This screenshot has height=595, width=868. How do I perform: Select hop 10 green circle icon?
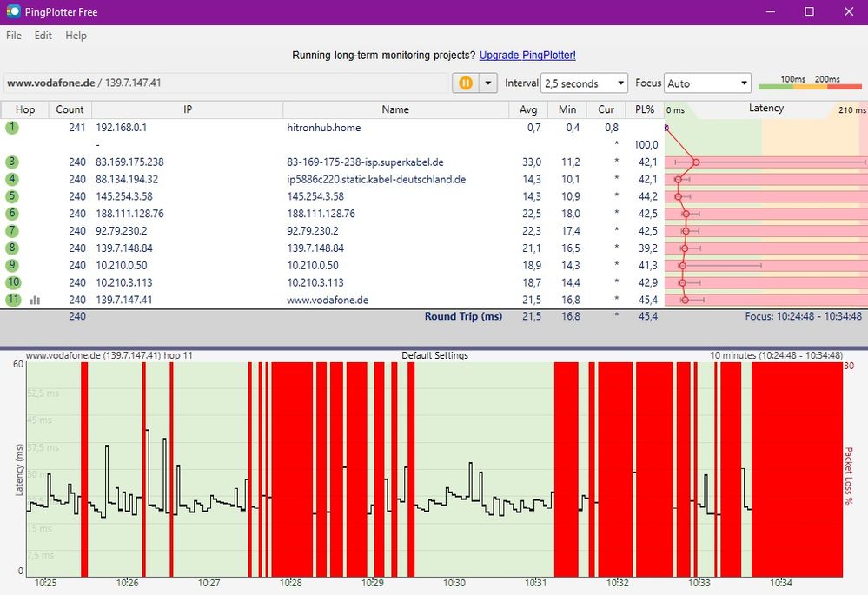13,281
